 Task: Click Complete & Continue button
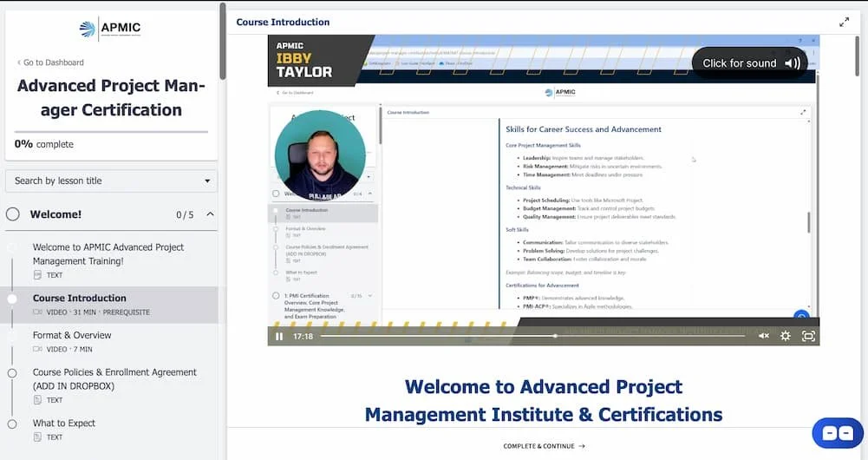coord(545,445)
